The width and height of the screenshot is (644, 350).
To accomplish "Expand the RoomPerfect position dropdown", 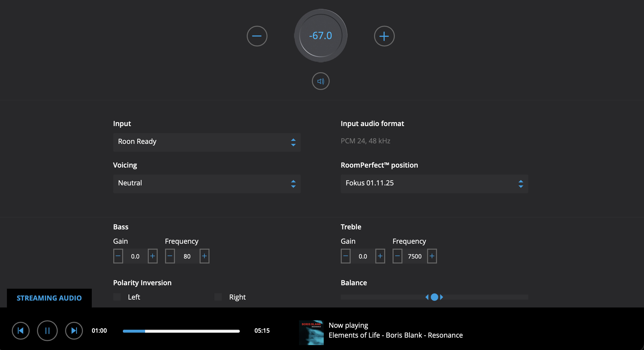I will (x=434, y=183).
